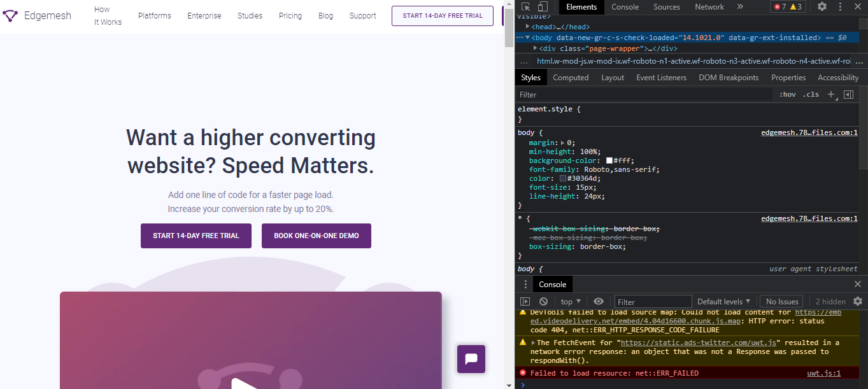Open the uwt.js:1 source link
The image size is (868, 389).
(x=823, y=373)
